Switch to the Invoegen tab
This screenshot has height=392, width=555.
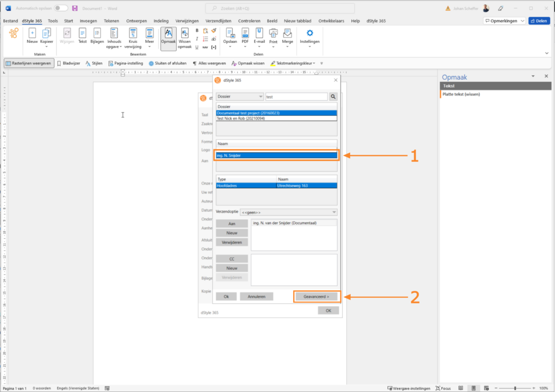[x=88, y=21]
